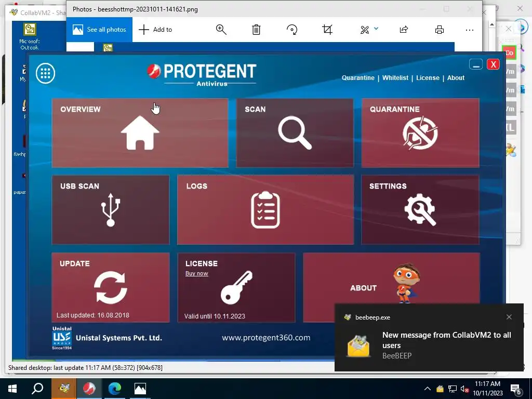
Task: Minimize the Protegent Antivirus window
Action: (x=476, y=64)
